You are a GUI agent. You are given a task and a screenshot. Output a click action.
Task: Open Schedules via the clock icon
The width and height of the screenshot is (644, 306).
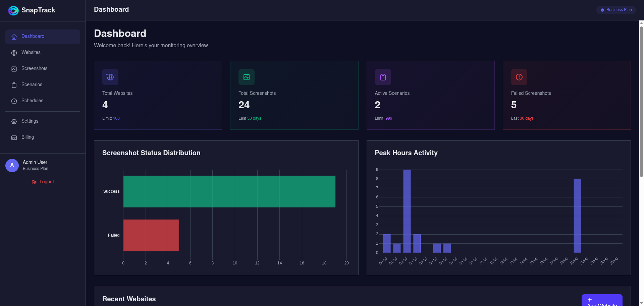(x=14, y=101)
